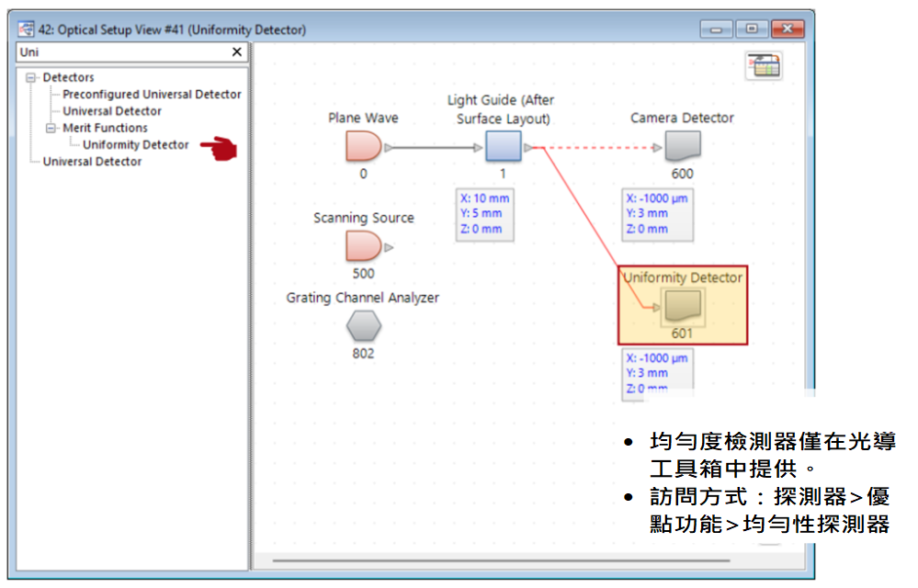Open the parameter overview table icon
The height and width of the screenshot is (588, 918).
[764, 65]
